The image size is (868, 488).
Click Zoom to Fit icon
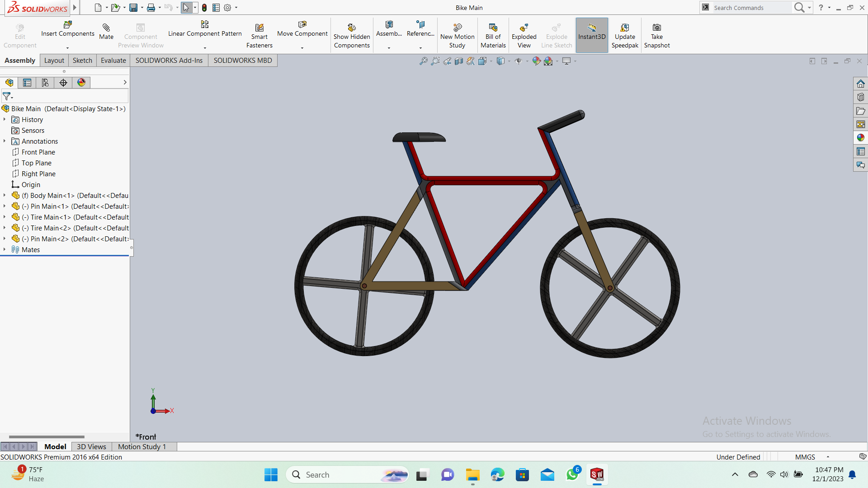(x=423, y=61)
